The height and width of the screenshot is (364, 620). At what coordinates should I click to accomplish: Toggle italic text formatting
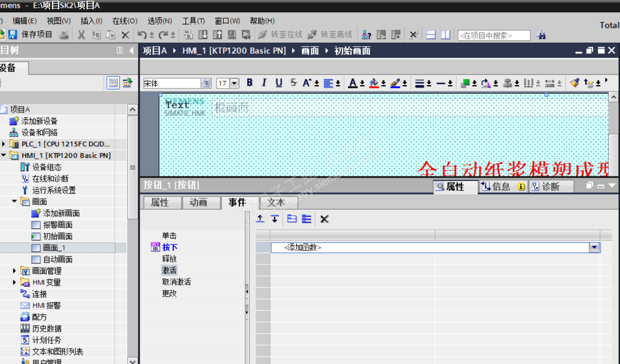click(x=264, y=83)
